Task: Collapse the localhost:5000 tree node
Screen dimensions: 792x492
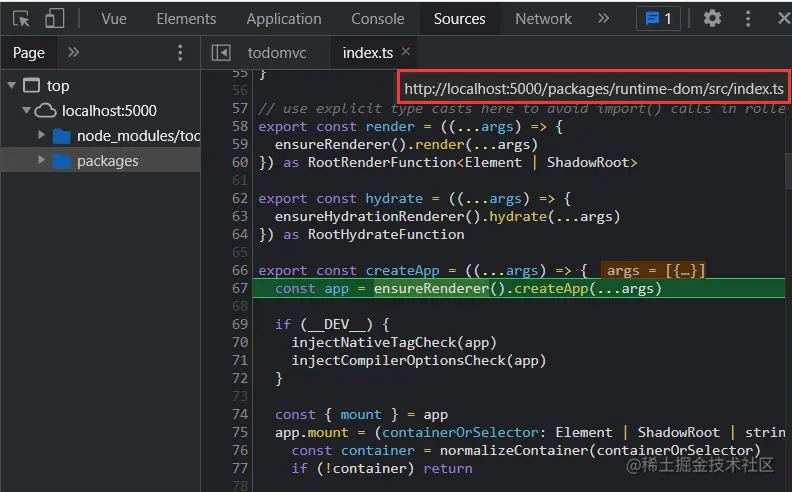Action: [x=26, y=110]
